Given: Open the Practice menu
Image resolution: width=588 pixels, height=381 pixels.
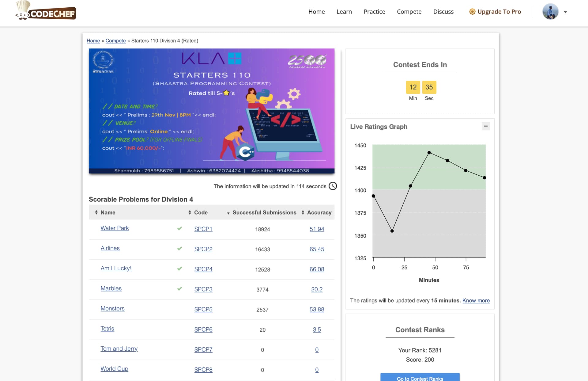Looking at the screenshot, I should click(x=374, y=12).
